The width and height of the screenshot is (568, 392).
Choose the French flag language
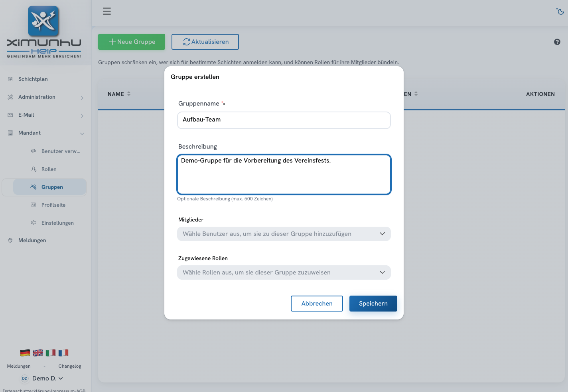63,353
